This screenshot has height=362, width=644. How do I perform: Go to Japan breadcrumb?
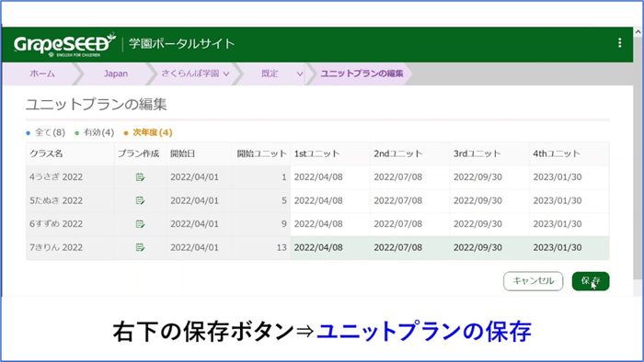pyautogui.click(x=116, y=74)
